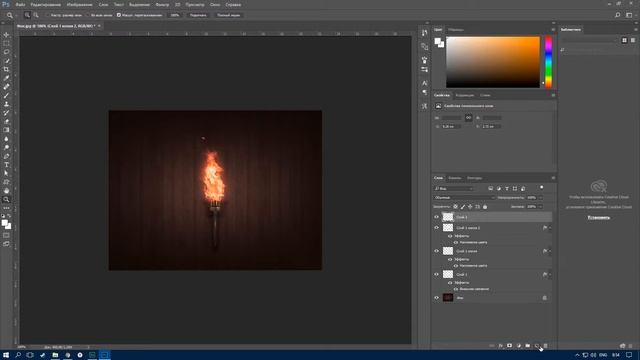The image size is (640, 360).
Task: Enable Настр. размер окон checkbox
Action: (47, 15)
